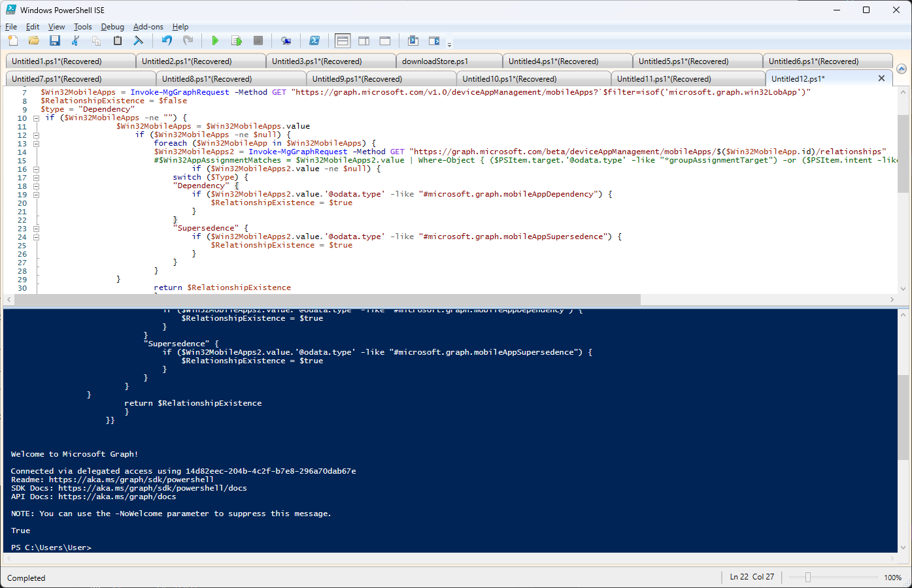Collapse Dependency fold at line 18
This screenshot has height=588, width=912.
(x=36, y=186)
